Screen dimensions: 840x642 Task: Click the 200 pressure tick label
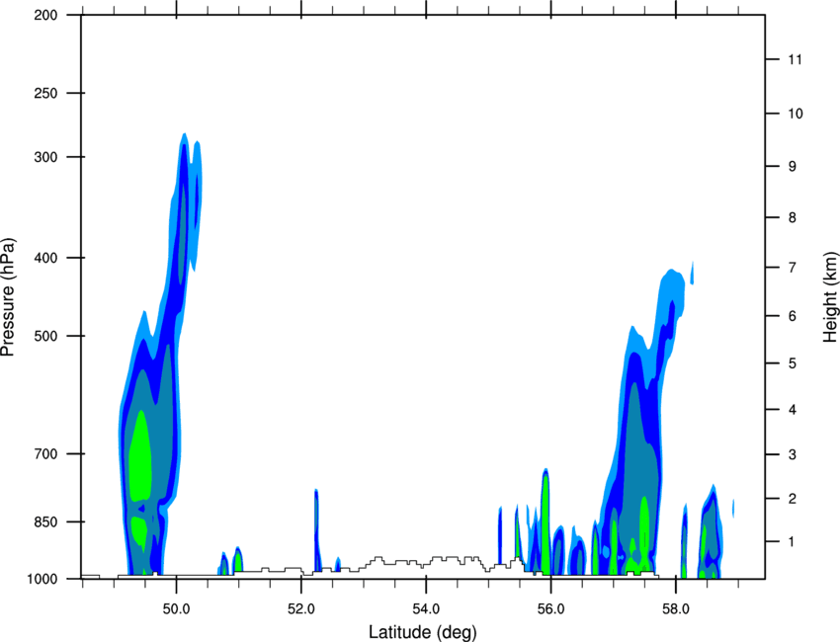coord(45,15)
